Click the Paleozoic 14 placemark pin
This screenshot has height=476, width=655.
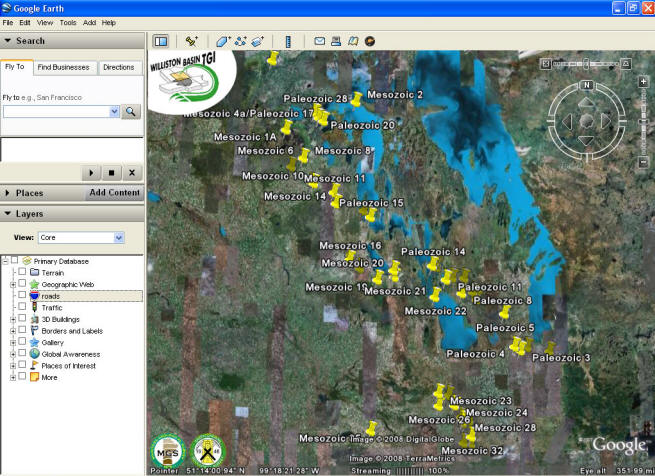[x=432, y=265]
